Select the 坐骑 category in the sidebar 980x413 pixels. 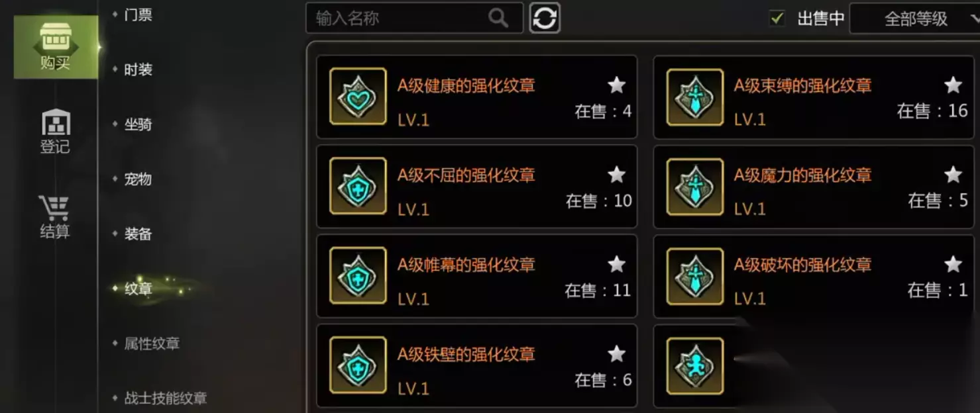[138, 124]
